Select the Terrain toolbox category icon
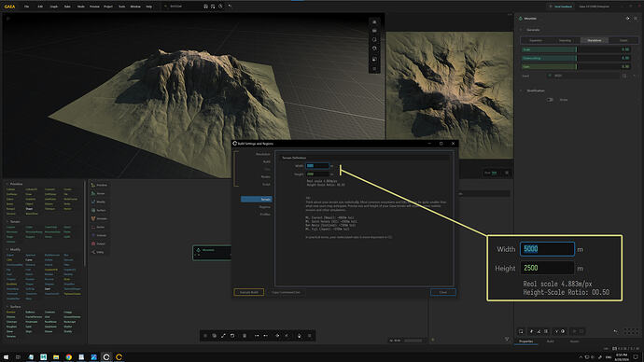 click(93, 193)
